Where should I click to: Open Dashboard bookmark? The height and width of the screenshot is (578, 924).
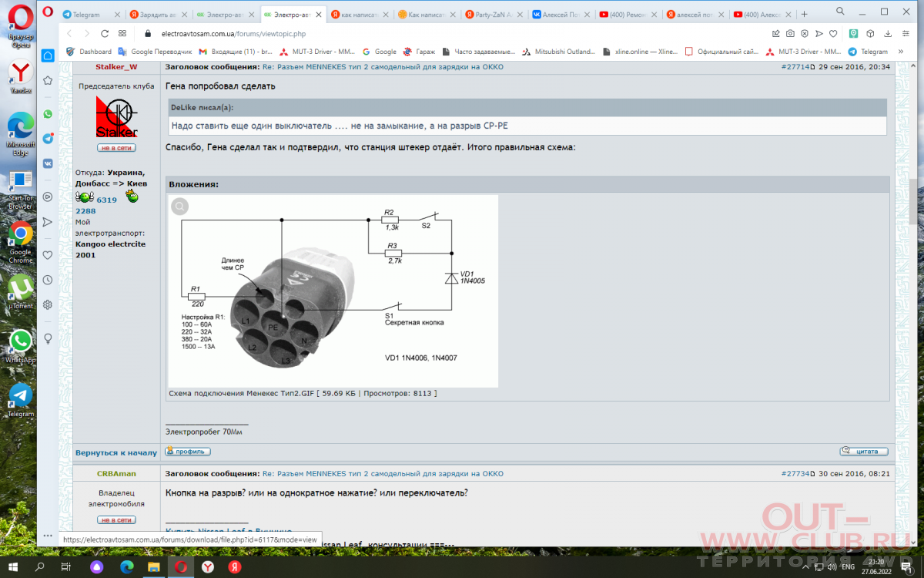tap(89, 52)
